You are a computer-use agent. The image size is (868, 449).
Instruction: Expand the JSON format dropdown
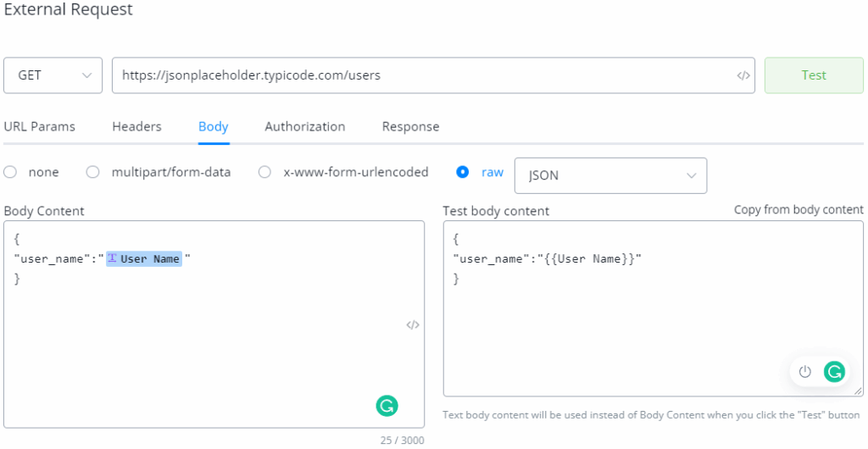click(610, 175)
